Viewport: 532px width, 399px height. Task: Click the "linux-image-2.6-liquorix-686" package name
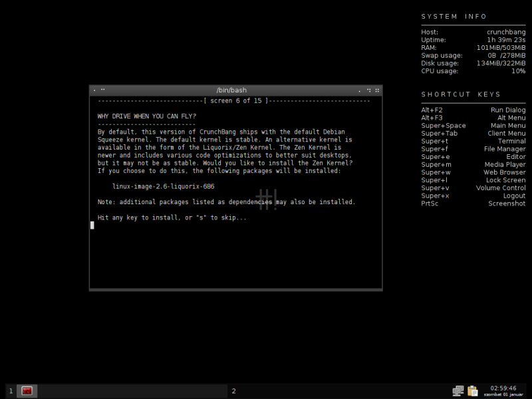click(x=163, y=187)
